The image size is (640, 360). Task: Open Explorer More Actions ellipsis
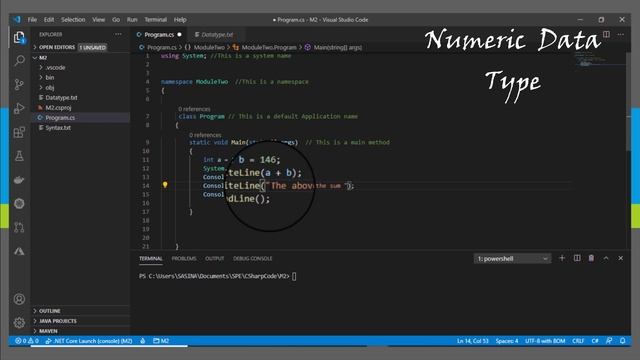coord(118,34)
